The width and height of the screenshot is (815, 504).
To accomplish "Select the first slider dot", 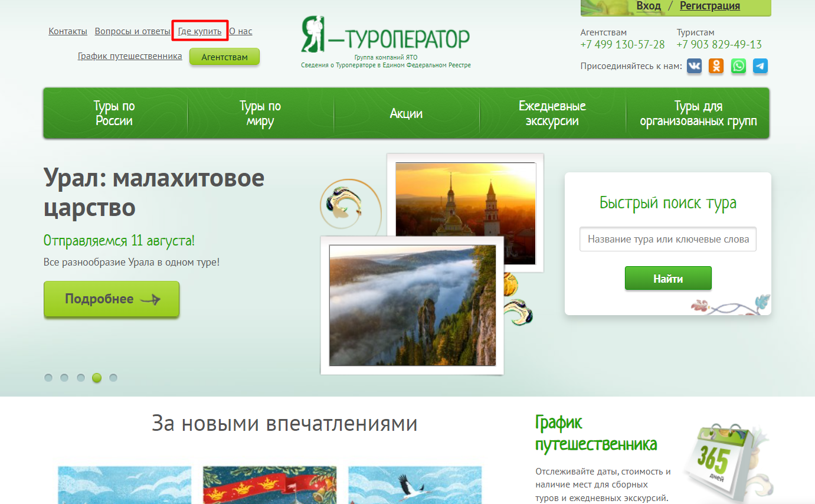I will pyautogui.click(x=48, y=378).
